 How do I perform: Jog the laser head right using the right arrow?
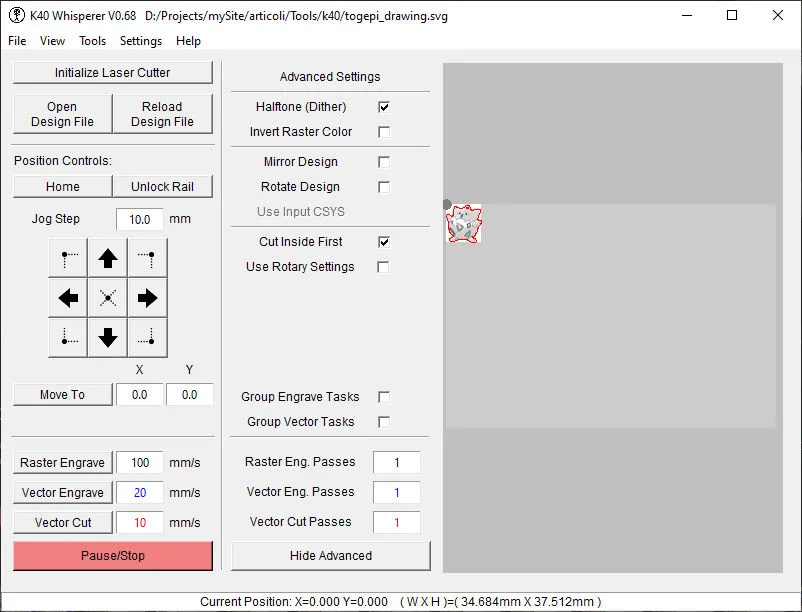(x=147, y=298)
